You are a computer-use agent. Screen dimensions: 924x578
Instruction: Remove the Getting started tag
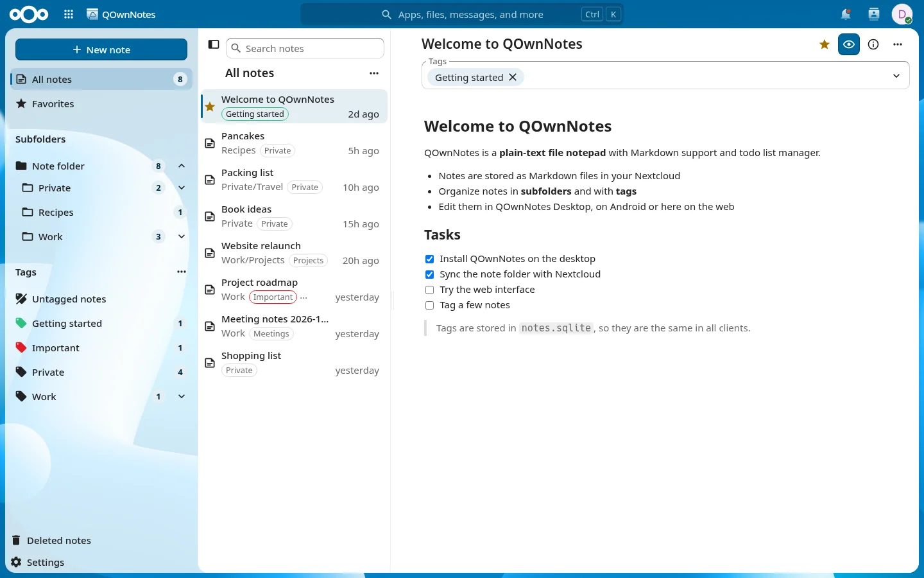tap(513, 77)
